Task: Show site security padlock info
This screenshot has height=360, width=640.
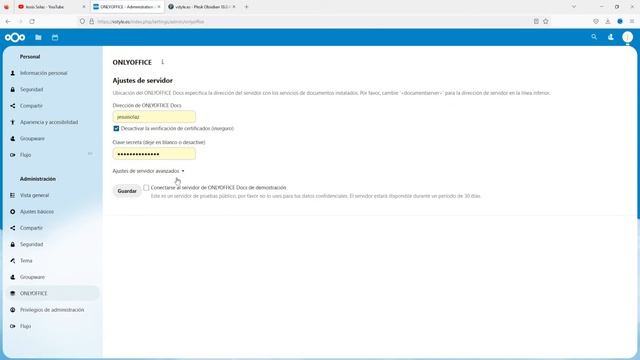Action: (91, 21)
